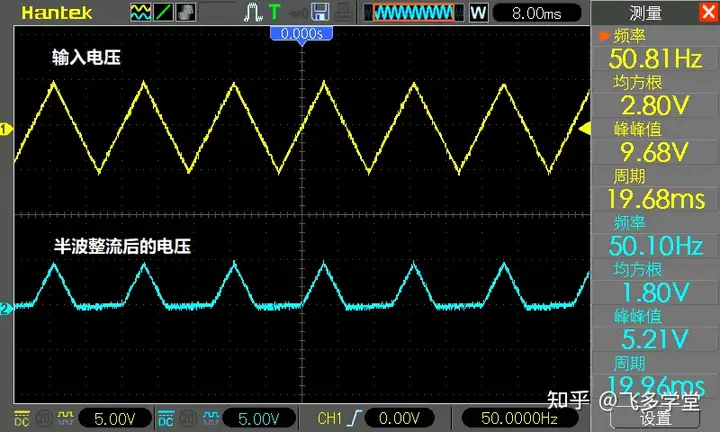Click the 50.0000Hz frequency counter readout
720x432 pixels.
[x=519, y=419]
